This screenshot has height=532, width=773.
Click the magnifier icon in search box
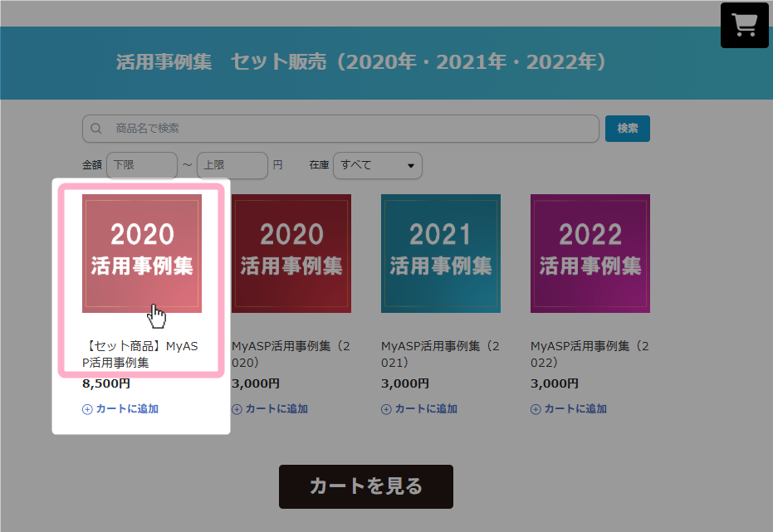pyautogui.click(x=96, y=129)
